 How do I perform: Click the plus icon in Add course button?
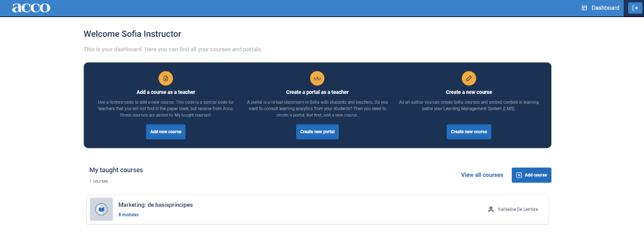coord(518,175)
